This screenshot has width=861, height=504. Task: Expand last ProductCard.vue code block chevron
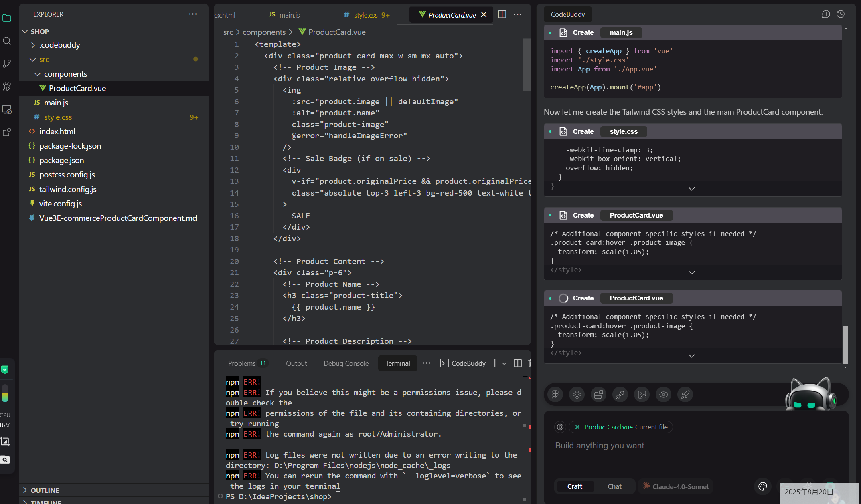[692, 356]
